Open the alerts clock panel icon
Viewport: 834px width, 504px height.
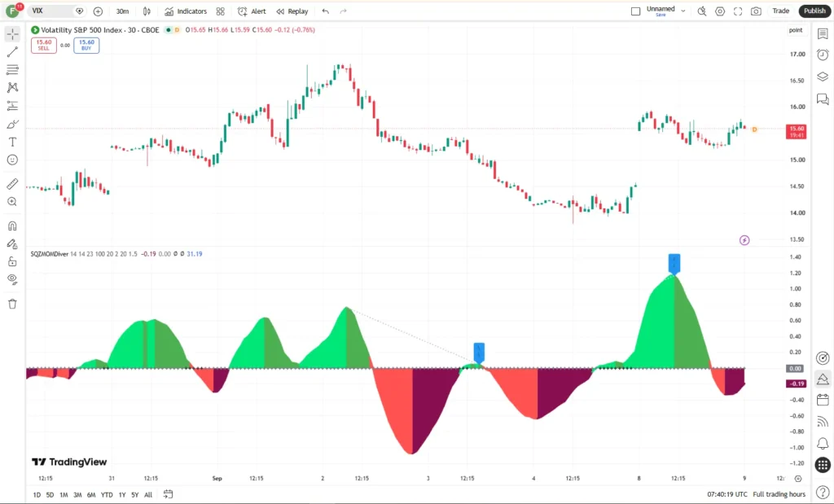(x=823, y=55)
